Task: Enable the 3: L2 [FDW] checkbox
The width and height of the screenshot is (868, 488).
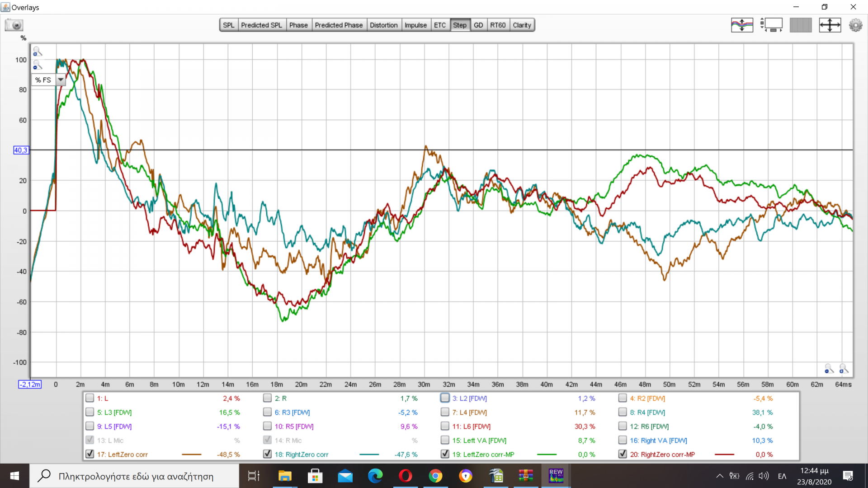Action: 445,398
